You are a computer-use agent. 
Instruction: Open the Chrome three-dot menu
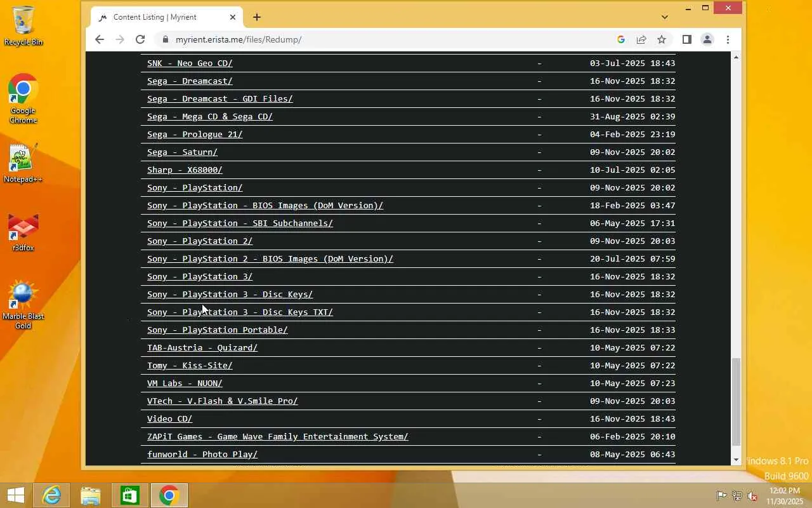click(728, 39)
